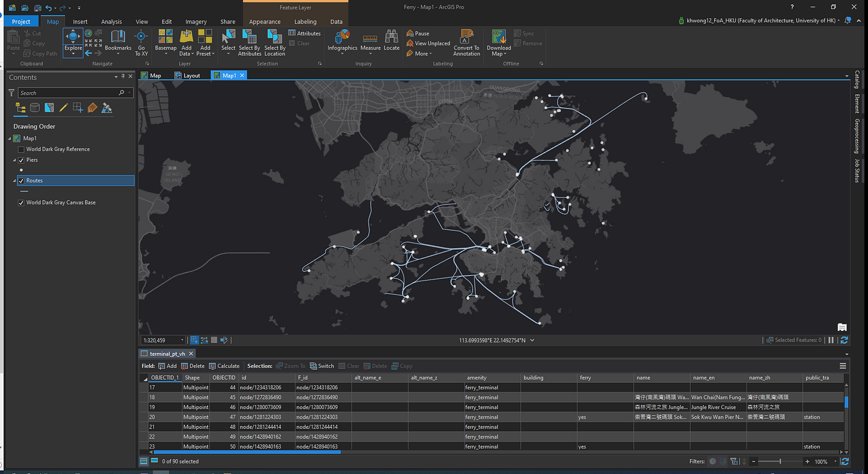Toggle World Dark Gray Canvas Base layer
This screenshot has height=474, width=868.
pyautogui.click(x=21, y=203)
